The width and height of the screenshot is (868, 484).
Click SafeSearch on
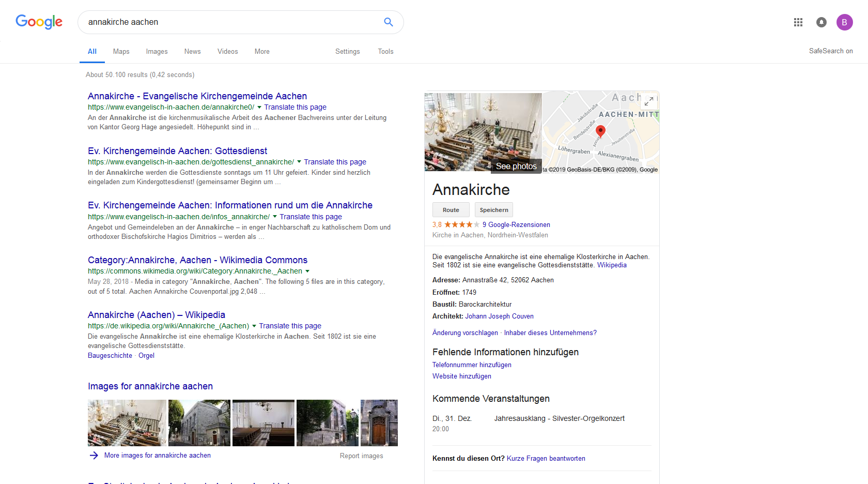[x=831, y=51]
